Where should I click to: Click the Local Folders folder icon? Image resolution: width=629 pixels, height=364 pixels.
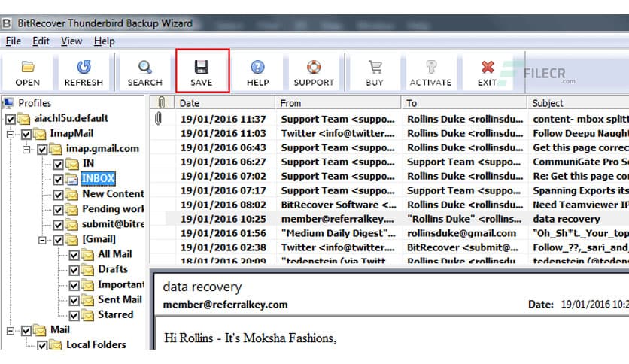(56, 344)
